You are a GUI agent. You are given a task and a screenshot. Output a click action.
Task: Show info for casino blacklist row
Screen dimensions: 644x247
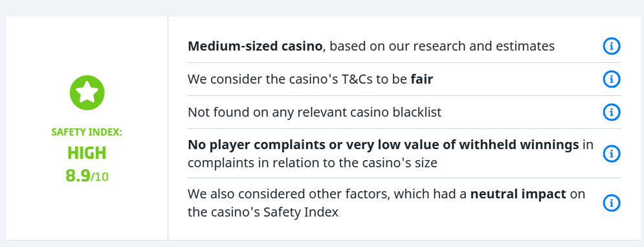pos(612,112)
